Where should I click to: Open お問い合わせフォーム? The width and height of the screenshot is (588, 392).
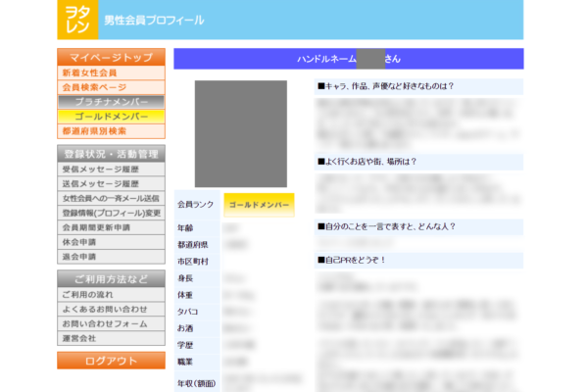pyautogui.click(x=111, y=323)
